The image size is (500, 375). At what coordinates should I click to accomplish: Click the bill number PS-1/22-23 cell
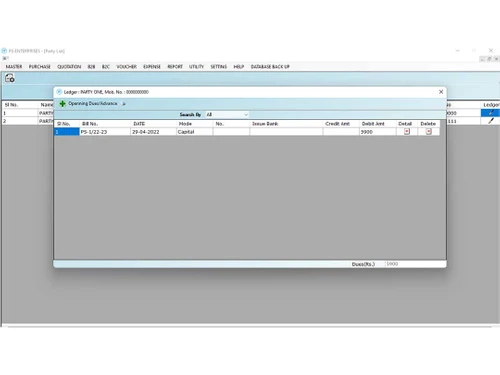point(105,132)
